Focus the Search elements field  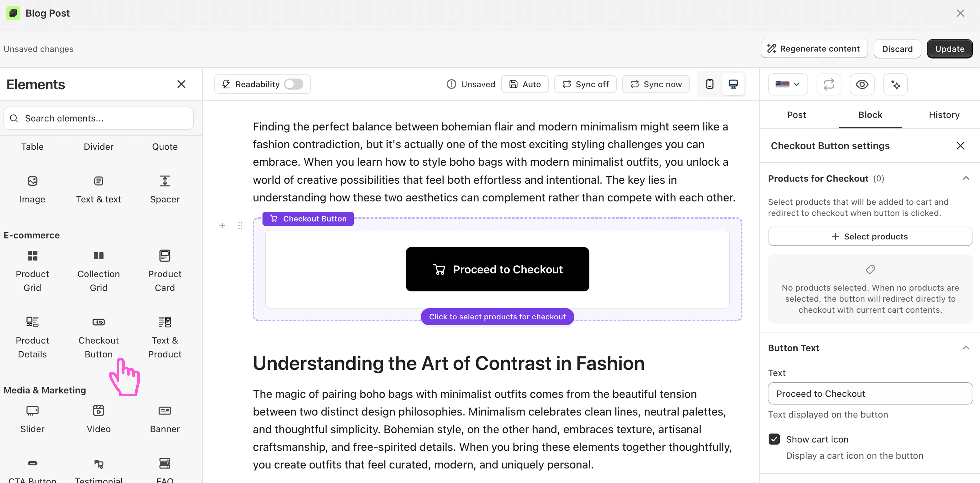tap(98, 118)
